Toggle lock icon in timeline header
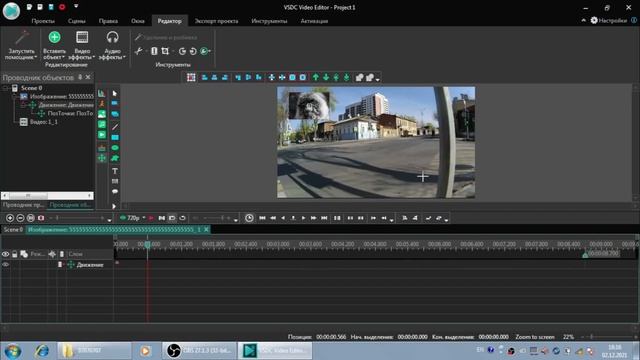The height and width of the screenshot is (360, 640). [15, 254]
